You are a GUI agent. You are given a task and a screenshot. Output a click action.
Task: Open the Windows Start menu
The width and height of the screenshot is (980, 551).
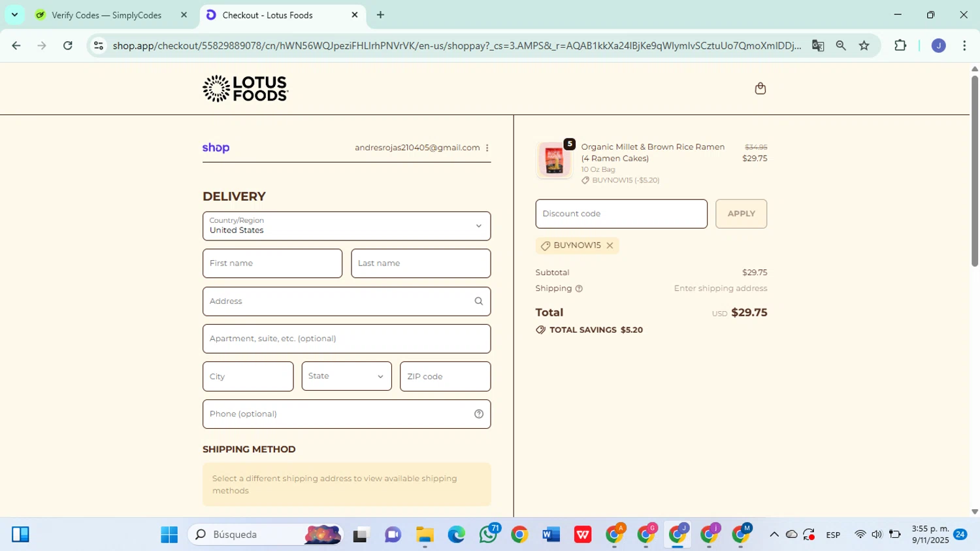pyautogui.click(x=169, y=535)
